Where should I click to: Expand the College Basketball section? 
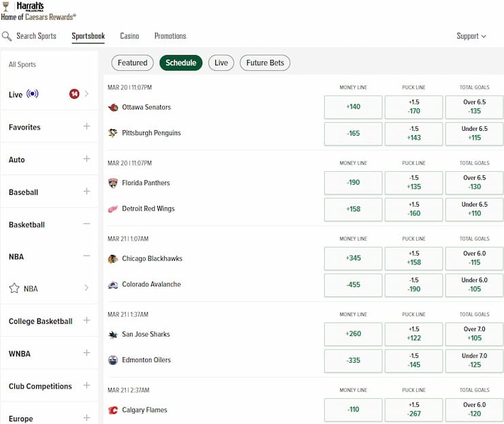(x=86, y=320)
